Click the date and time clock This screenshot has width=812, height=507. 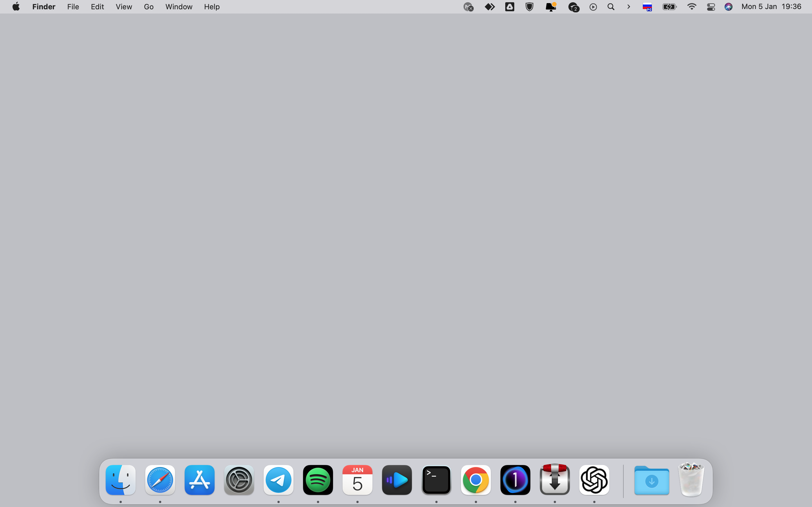771,7
